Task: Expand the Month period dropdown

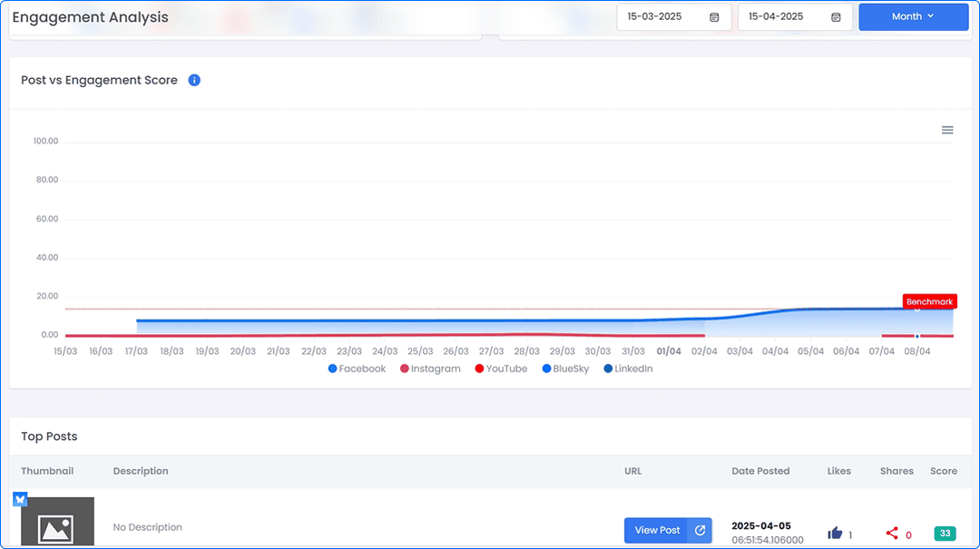Action: 913,17
